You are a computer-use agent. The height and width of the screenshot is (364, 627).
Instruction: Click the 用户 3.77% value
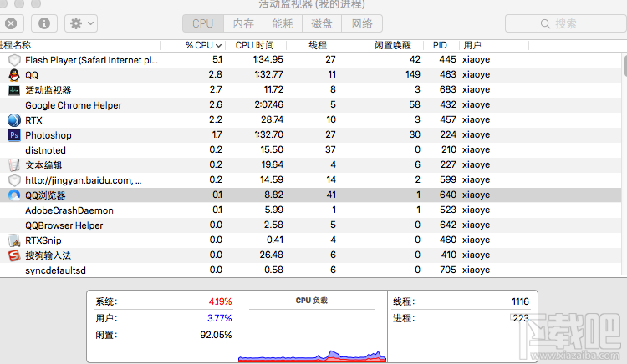(x=220, y=318)
